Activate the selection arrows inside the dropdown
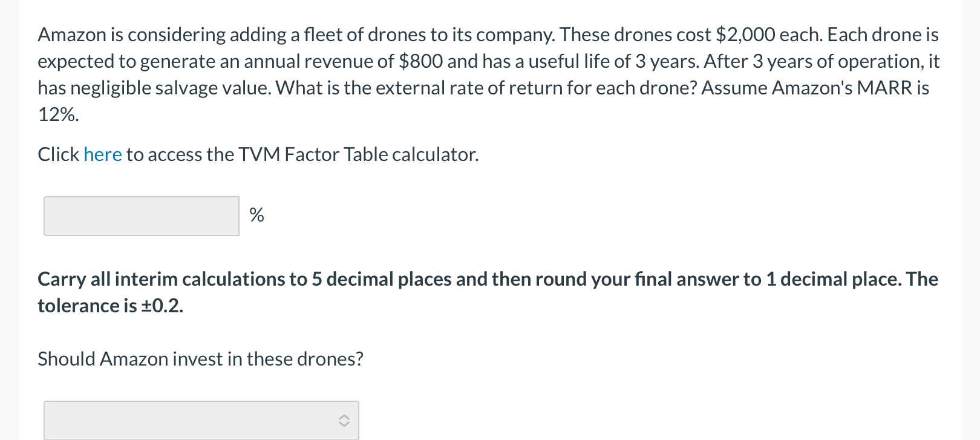Screen dimensions: 980x440 coord(343,420)
